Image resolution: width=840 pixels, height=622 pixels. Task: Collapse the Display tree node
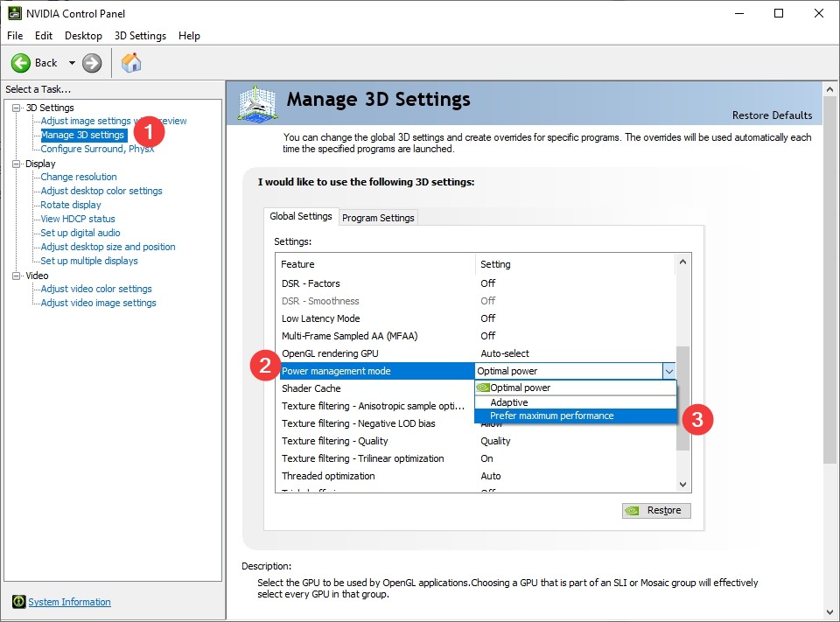pyautogui.click(x=17, y=164)
